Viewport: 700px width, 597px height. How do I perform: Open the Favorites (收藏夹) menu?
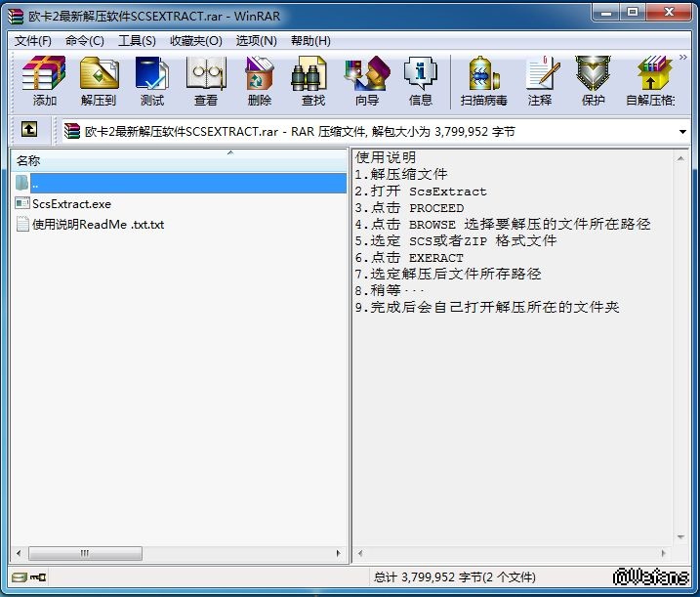coord(196,41)
